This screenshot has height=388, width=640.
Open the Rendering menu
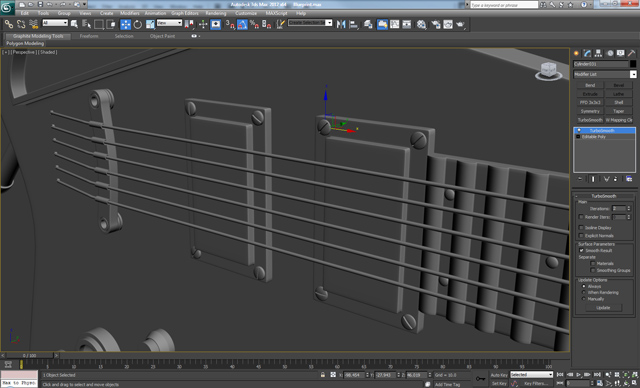pyautogui.click(x=216, y=13)
